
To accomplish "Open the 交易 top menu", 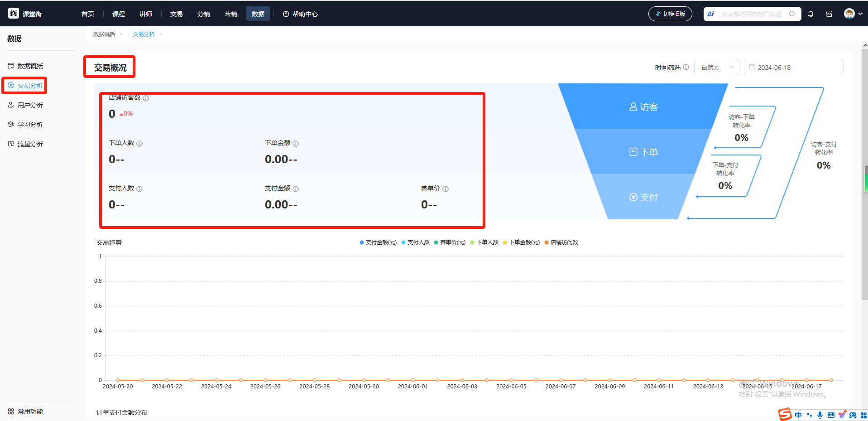I will (x=177, y=14).
